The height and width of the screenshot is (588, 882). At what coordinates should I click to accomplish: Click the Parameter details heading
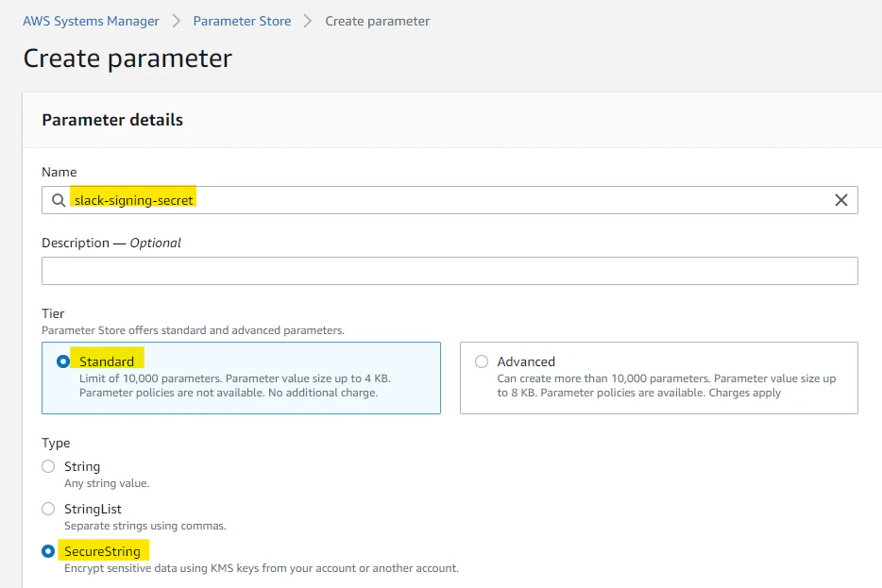click(112, 120)
